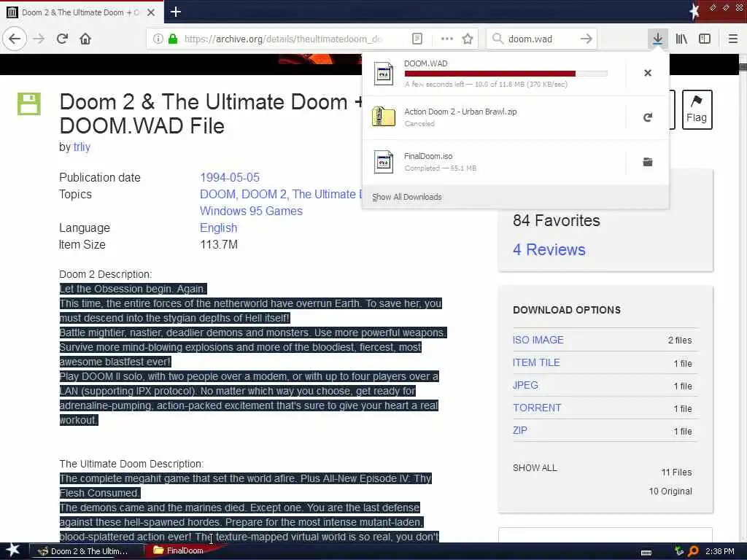This screenshot has width=747, height=560.
Task: Click the Action Doom 2 zip file icon
Action: [384, 117]
